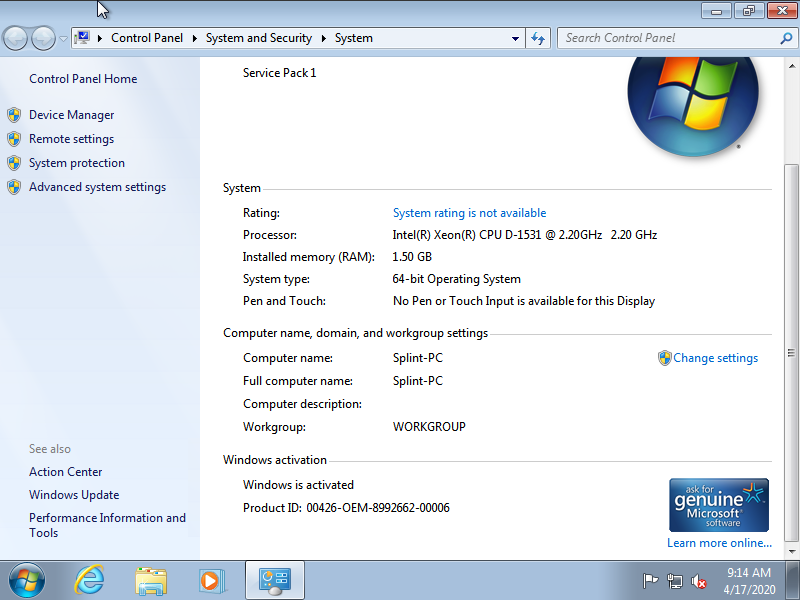
Task: Click the computer icon in address bar
Action: point(82,38)
